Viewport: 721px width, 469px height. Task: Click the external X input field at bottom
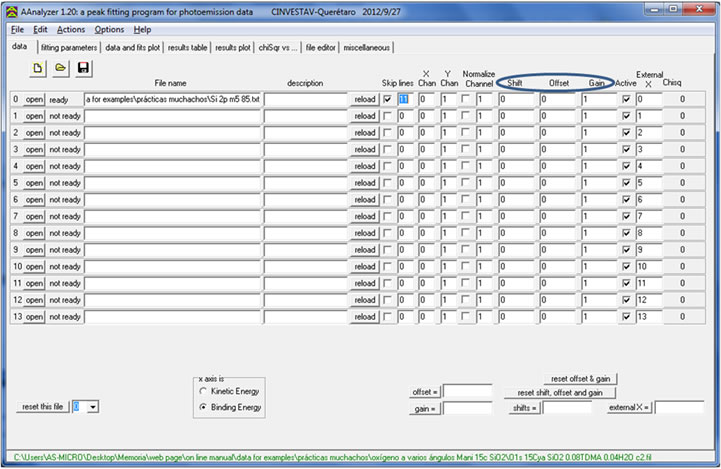(679, 408)
